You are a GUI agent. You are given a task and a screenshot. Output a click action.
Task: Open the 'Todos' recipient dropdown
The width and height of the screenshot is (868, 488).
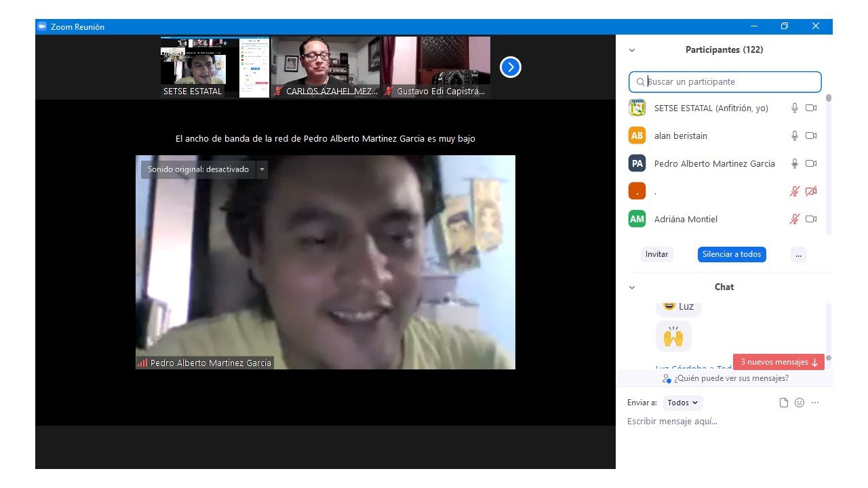point(683,403)
